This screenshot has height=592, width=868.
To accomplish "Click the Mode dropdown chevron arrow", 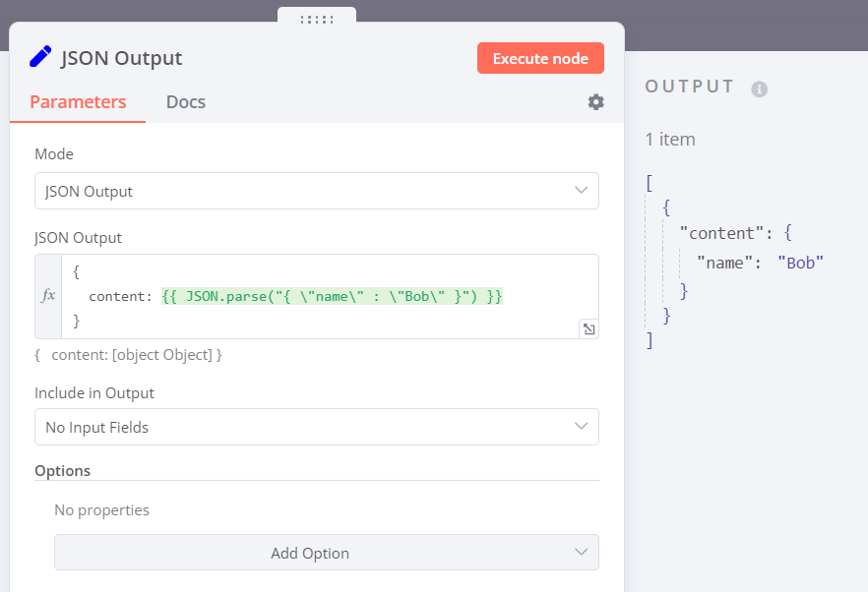I will tap(581, 191).
